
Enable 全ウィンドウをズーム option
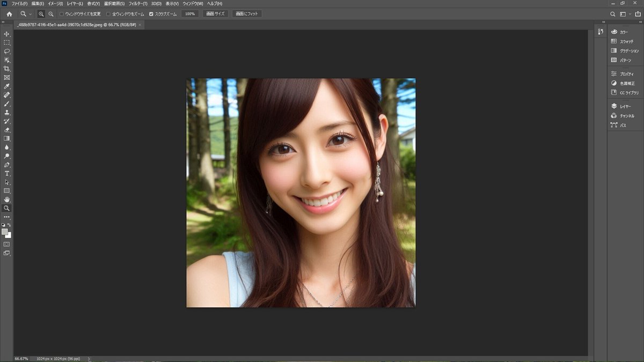(x=108, y=13)
